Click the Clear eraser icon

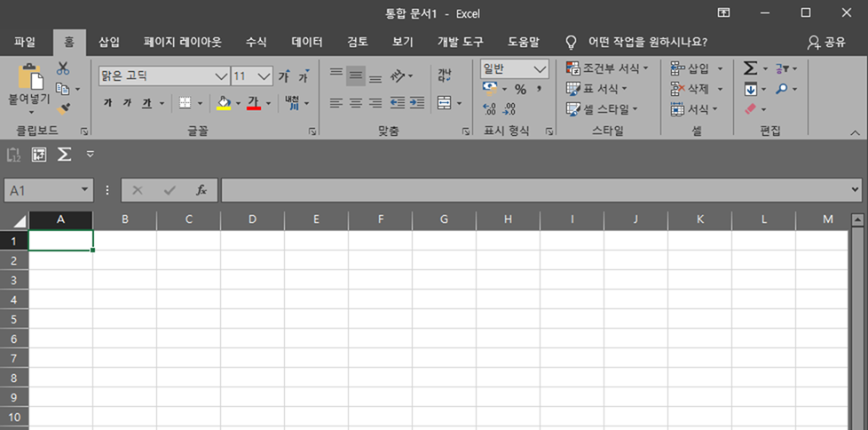pyautogui.click(x=751, y=109)
